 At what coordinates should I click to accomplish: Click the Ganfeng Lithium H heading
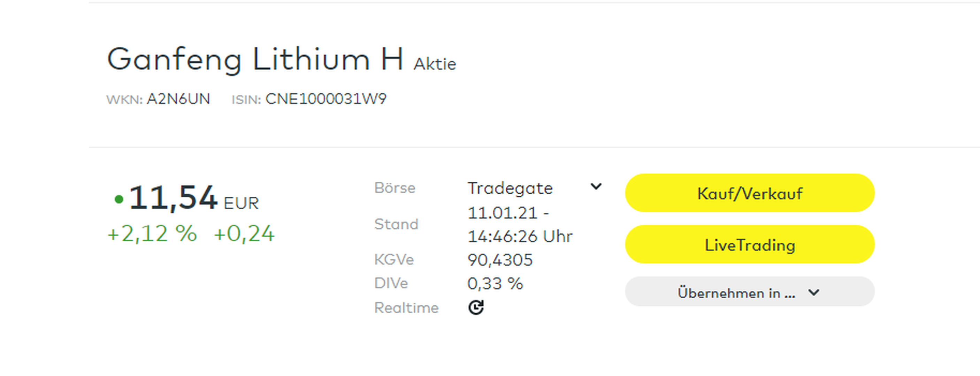(x=255, y=59)
